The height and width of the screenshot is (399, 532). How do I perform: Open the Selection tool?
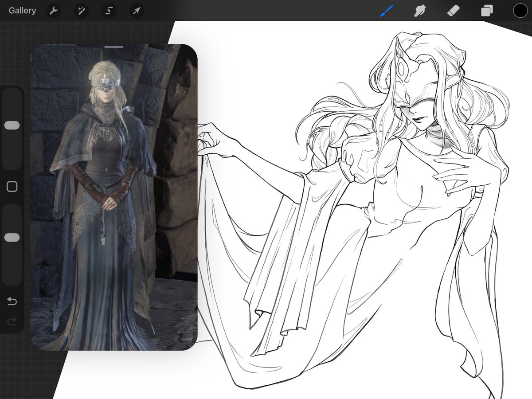point(109,11)
